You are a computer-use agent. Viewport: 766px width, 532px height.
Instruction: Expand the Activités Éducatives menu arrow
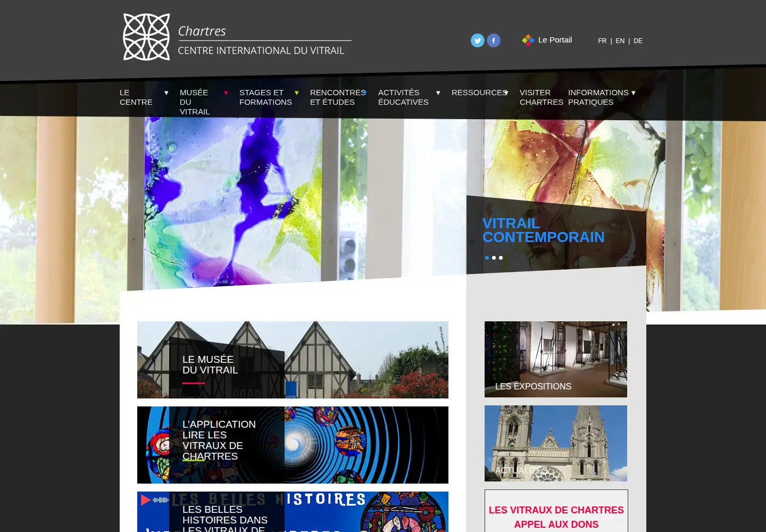click(438, 93)
